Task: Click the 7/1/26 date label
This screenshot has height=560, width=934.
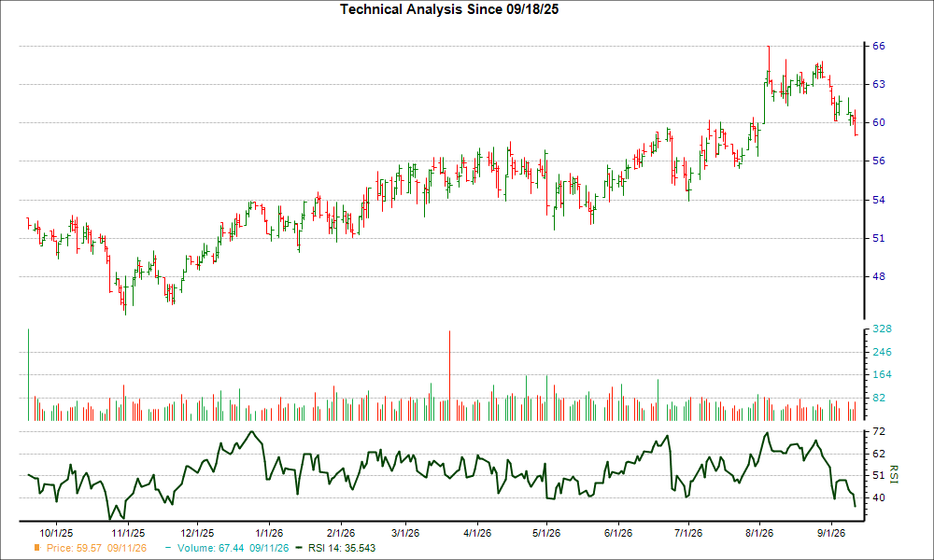Action: [688, 533]
